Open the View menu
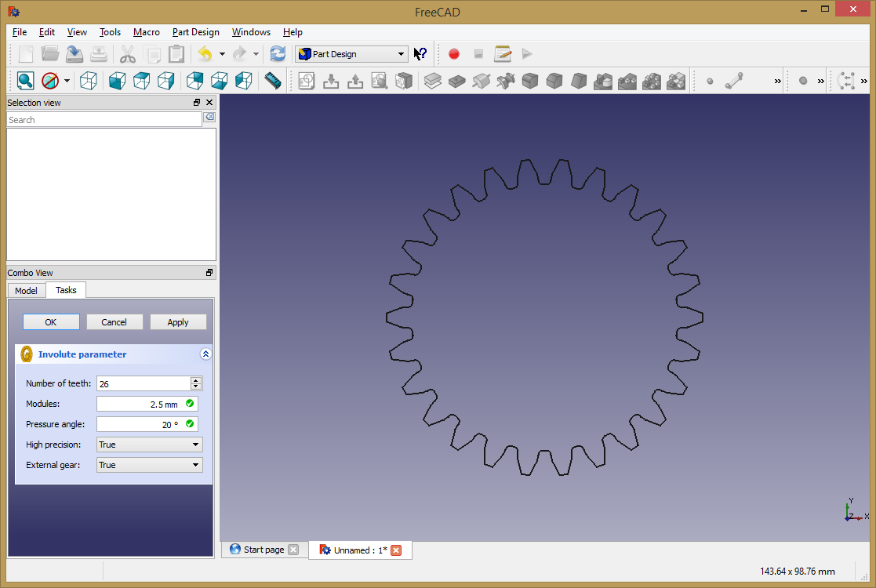This screenshot has height=588, width=876. 77,32
